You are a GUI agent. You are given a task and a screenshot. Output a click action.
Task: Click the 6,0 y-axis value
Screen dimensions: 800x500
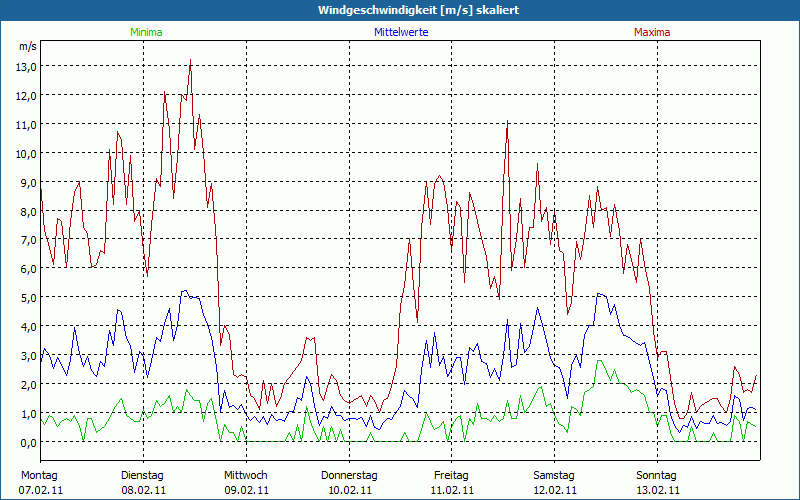28,268
